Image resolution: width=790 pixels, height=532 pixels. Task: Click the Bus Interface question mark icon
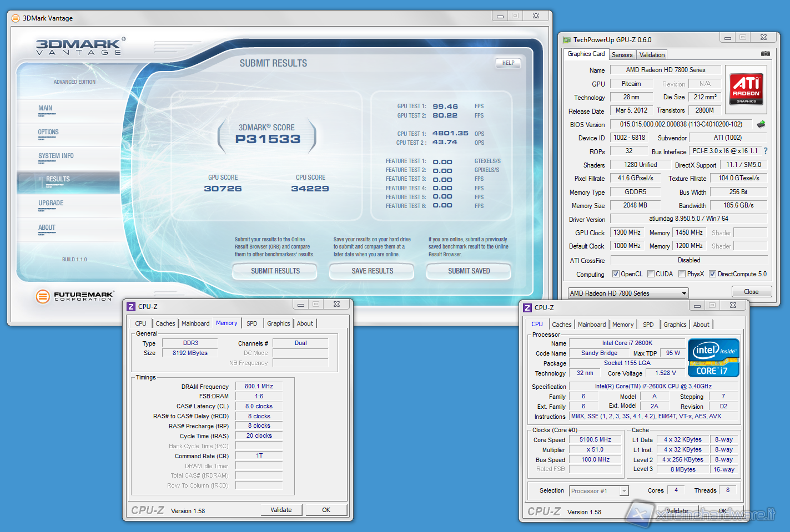(766, 151)
